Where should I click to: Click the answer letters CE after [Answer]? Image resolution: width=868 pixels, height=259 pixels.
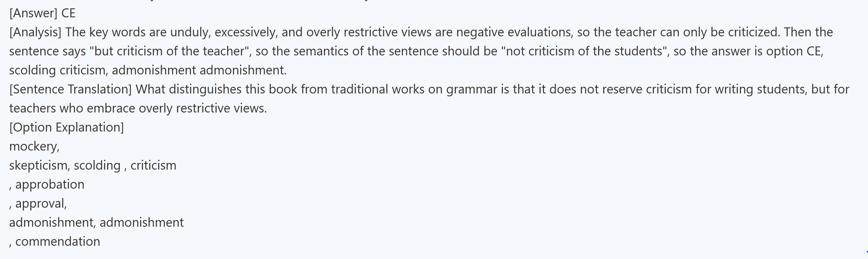pos(68,14)
